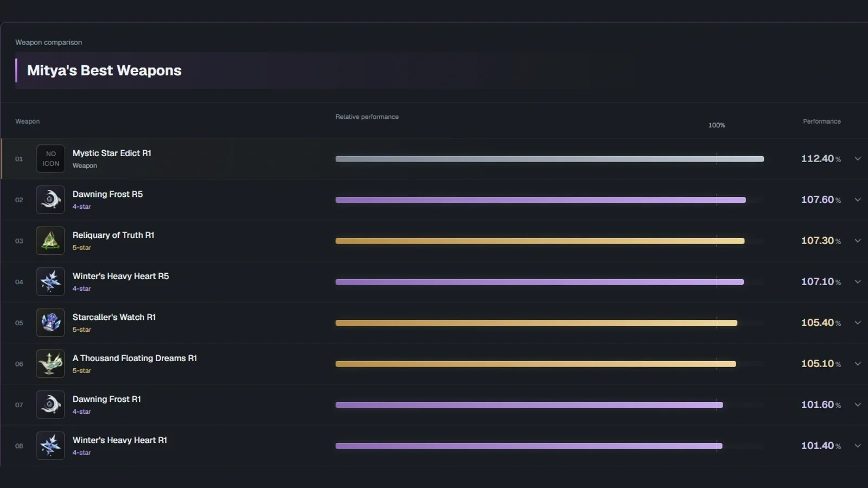Click the 105.40% performance value
The height and width of the screenshot is (488, 868).
[x=821, y=323]
